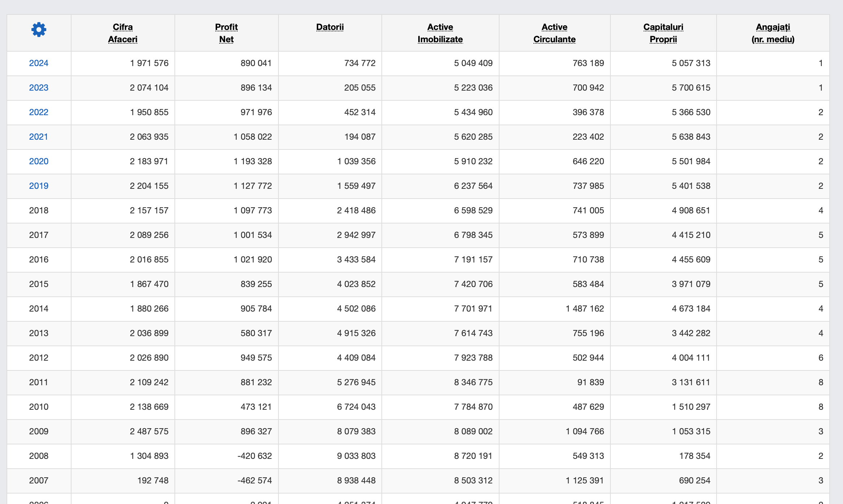Open the 2019 year link

39,186
